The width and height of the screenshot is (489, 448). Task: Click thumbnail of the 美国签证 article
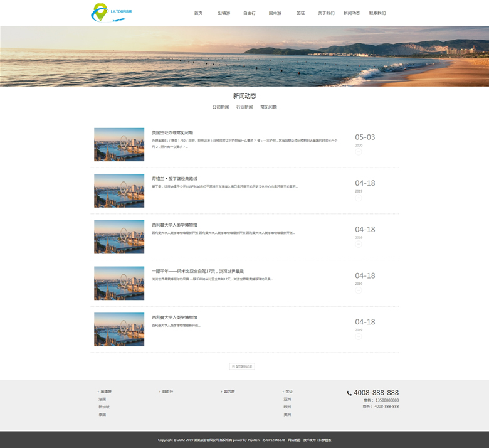coord(119,144)
